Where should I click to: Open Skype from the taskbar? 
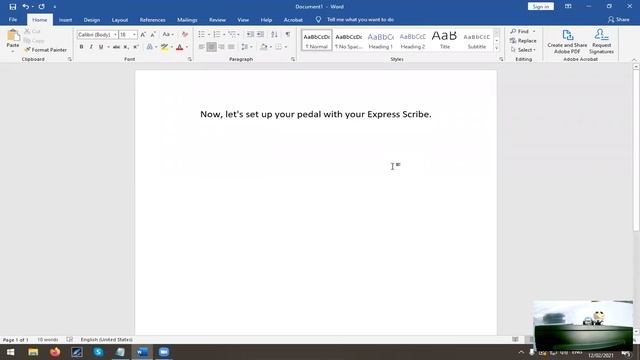pyautogui.click(x=98, y=352)
